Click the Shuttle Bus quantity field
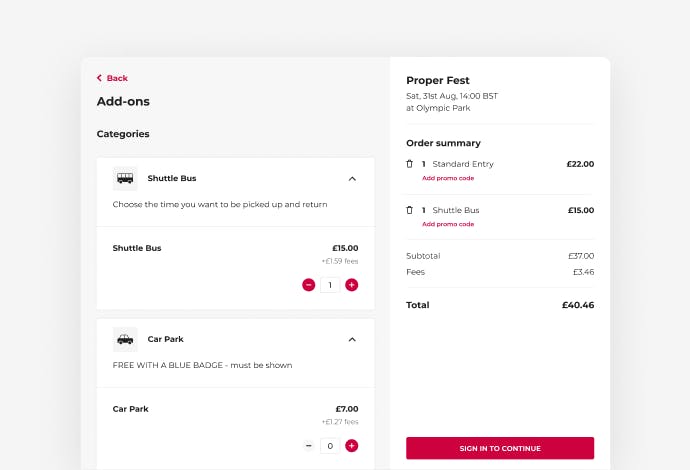 pyautogui.click(x=330, y=285)
